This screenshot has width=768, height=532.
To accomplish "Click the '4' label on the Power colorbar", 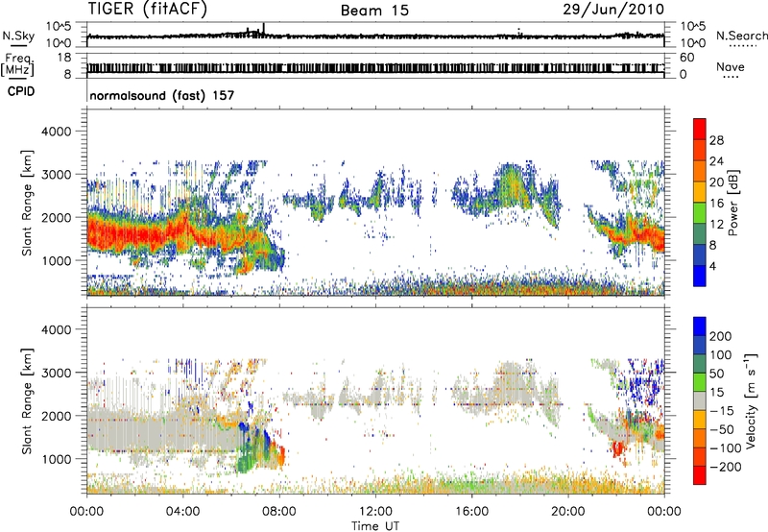I will coord(712,266).
